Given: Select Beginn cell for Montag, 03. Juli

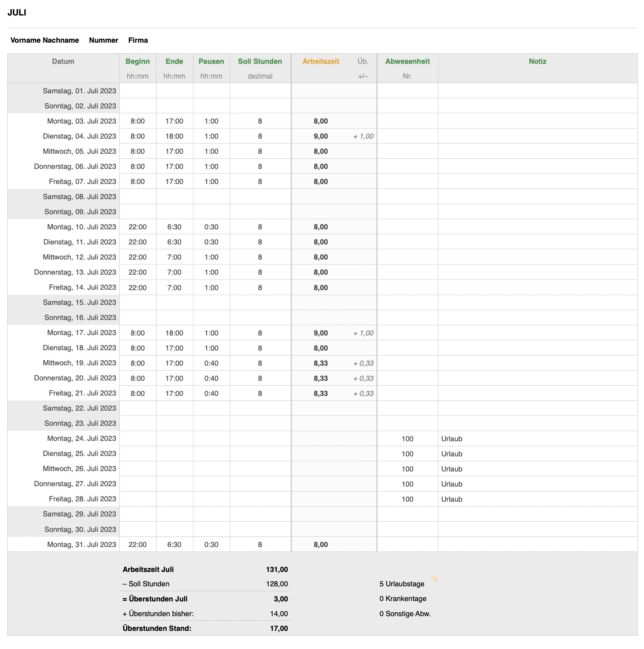Looking at the screenshot, I should 138,121.
